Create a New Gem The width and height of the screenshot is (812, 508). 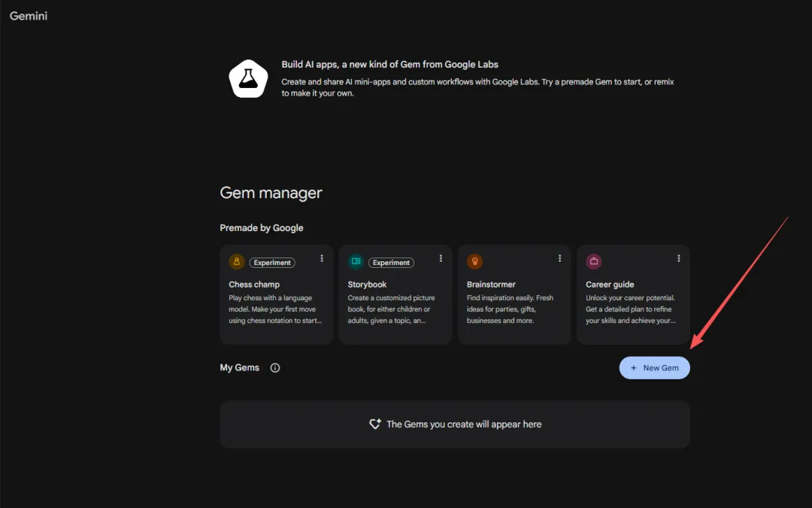[654, 368]
